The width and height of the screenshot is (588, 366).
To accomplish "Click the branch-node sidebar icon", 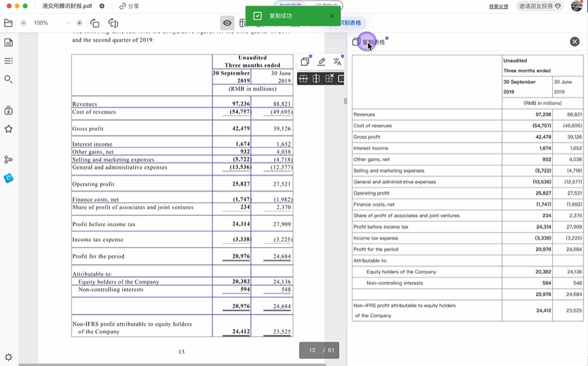I will click(9, 159).
